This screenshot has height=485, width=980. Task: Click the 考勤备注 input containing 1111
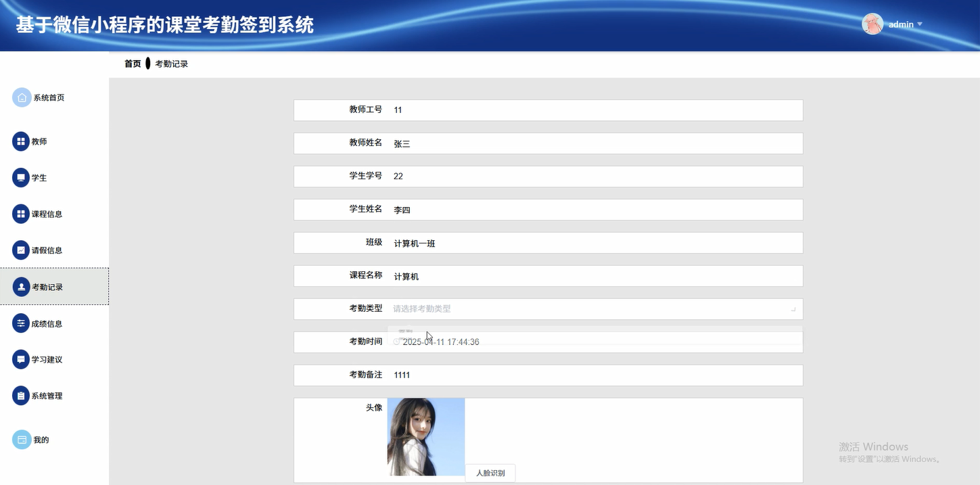[595, 375]
